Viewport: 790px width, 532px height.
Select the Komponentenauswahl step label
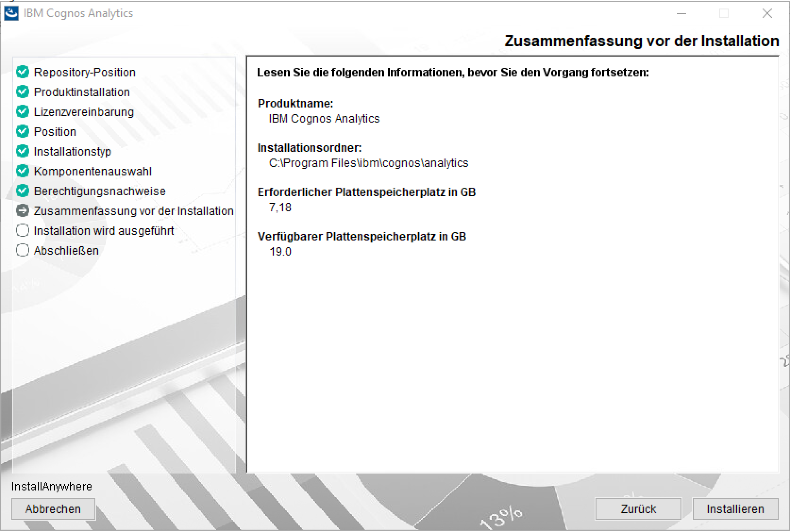(x=92, y=171)
